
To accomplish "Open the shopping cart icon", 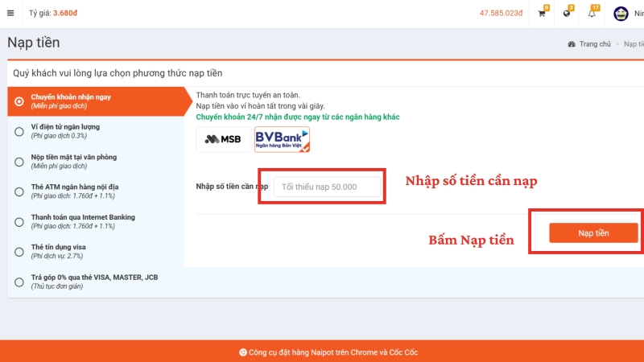I will [x=542, y=14].
